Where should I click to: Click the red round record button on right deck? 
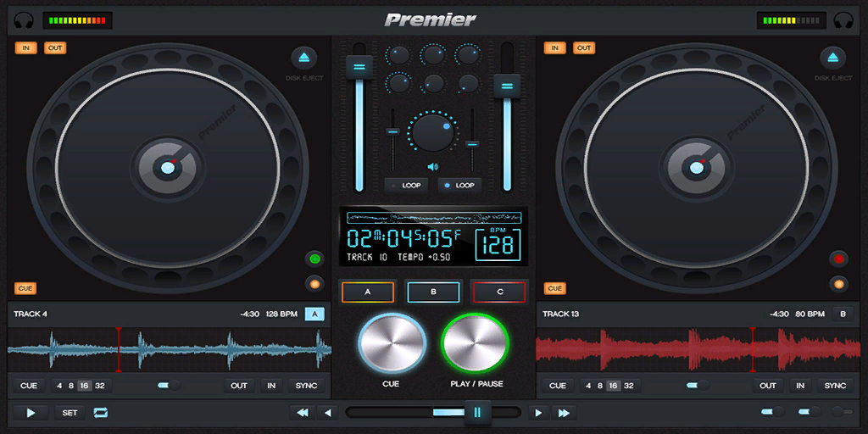pos(838,259)
